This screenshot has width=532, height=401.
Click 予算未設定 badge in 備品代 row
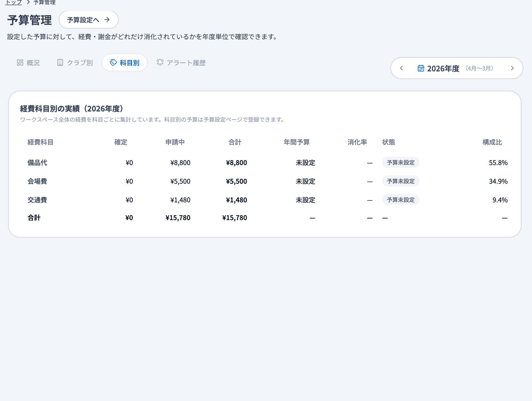(401, 162)
